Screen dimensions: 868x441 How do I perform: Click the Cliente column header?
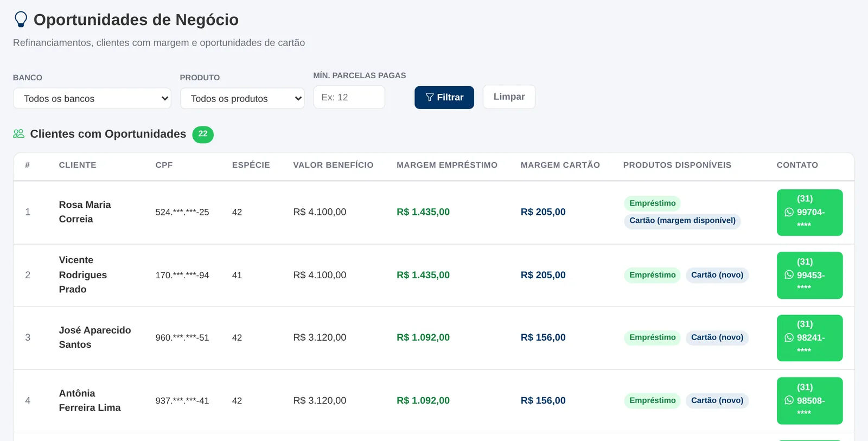point(78,165)
